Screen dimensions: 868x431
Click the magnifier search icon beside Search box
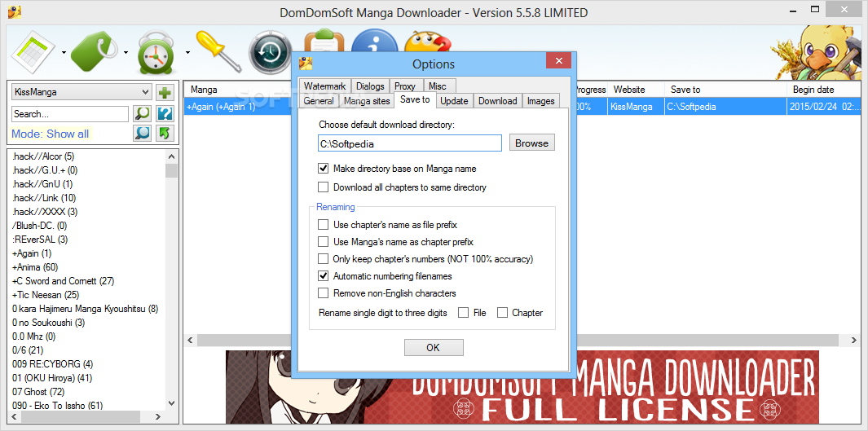(x=143, y=114)
